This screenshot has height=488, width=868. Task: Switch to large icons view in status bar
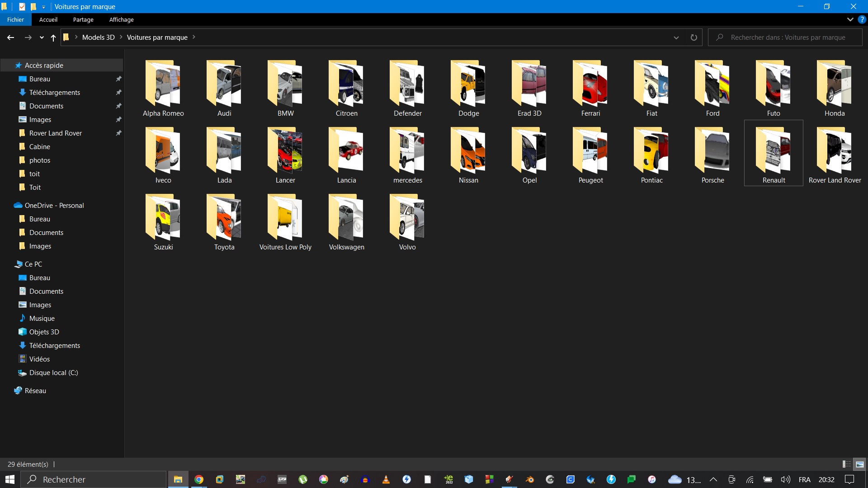pyautogui.click(x=859, y=464)
